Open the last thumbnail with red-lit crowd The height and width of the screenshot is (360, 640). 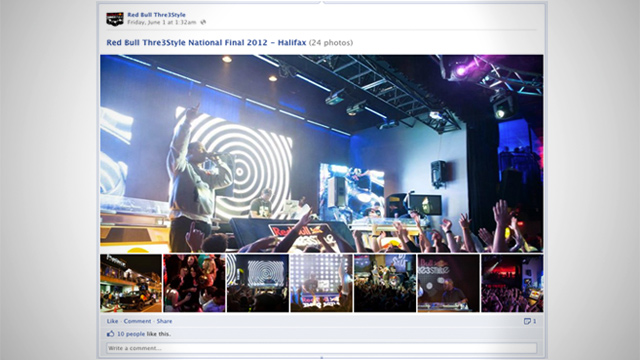point(512,283)
